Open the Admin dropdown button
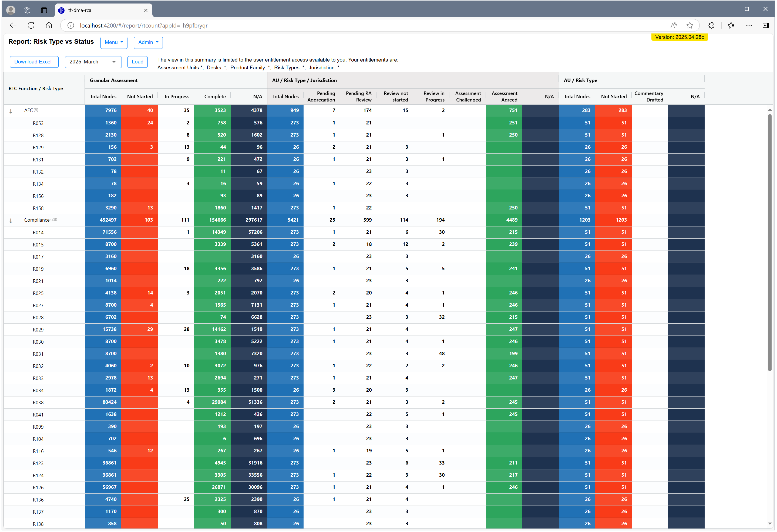Viewport: 777px width, 532px height. (x=148, y=42)
